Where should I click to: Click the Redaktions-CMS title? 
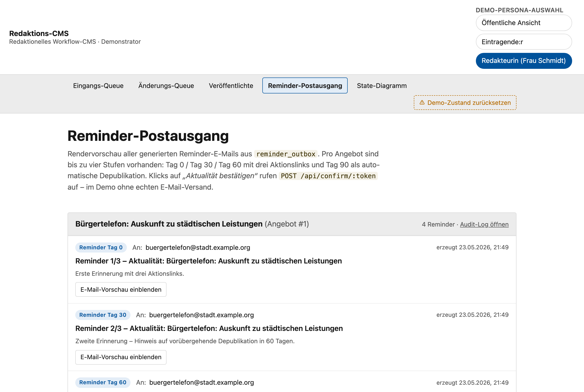click(x=39, y=33)
